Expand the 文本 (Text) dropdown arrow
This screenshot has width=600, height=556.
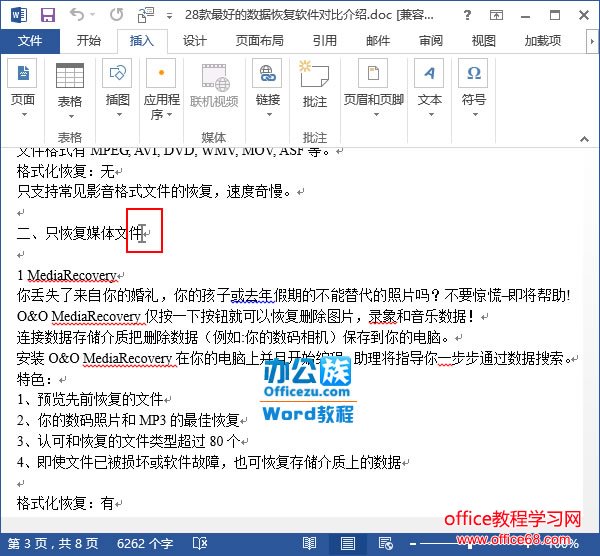(x=431, y=115)
